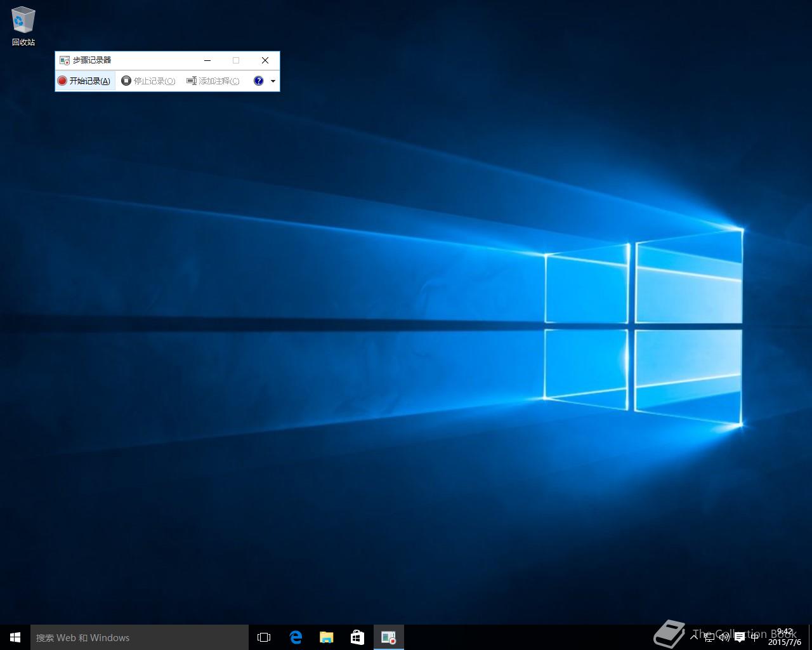Expand the hidden system tray icons chevron
This screenshot has width=812, height=650.
[x=694, y=637]
